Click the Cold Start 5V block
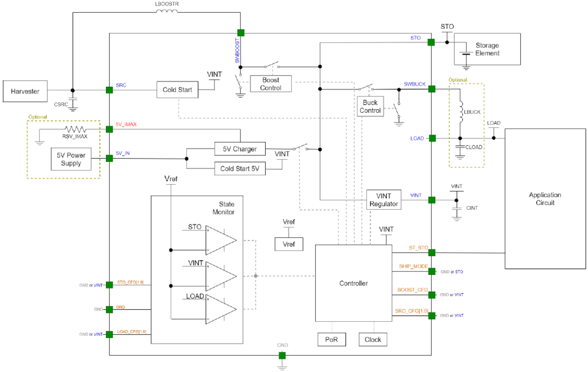This screenshot has width=588, height=372. [x=240, y=169]
